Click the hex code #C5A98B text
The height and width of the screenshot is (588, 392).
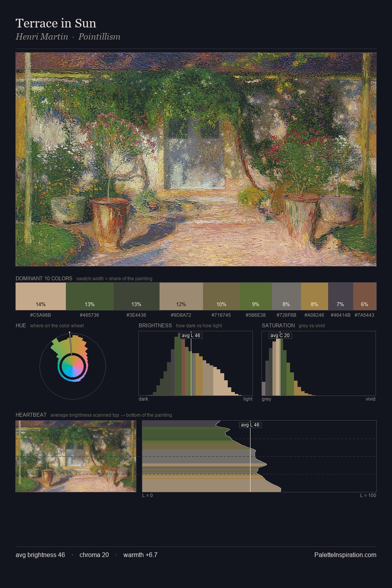40,315
